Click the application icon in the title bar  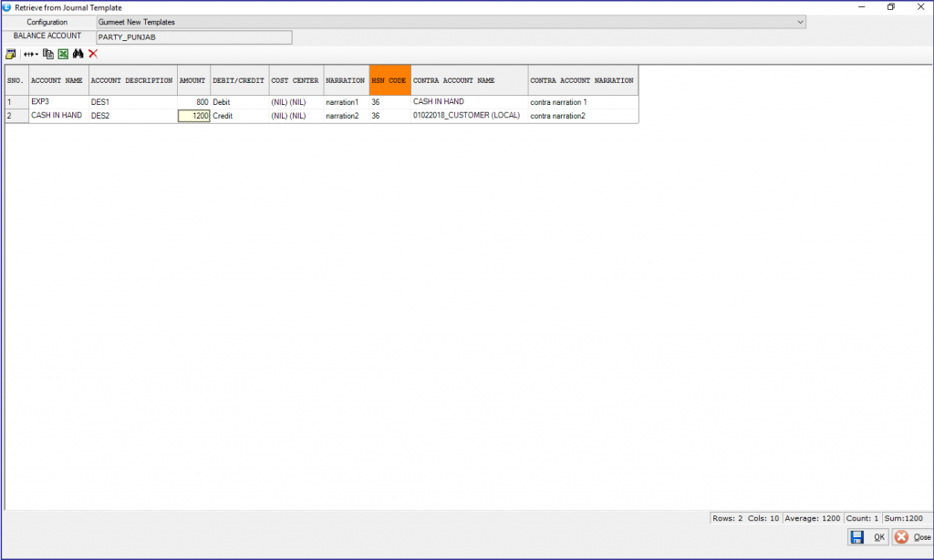click(x=7, y=6)
